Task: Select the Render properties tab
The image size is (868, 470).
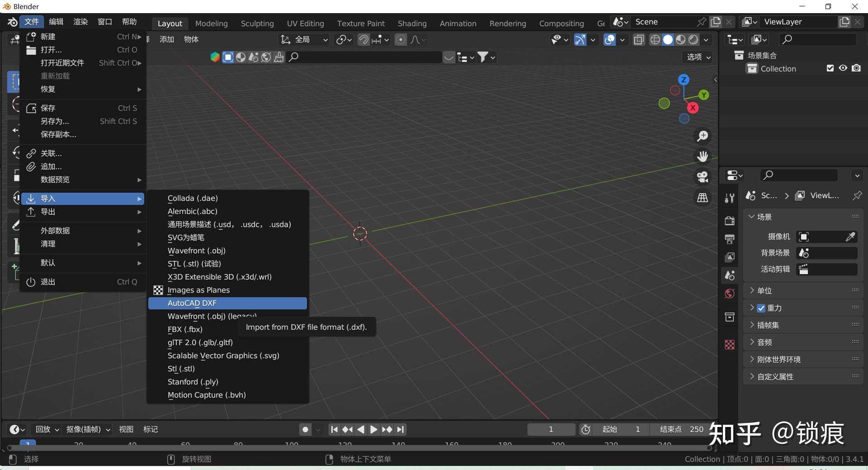Action: coord(730,220)
